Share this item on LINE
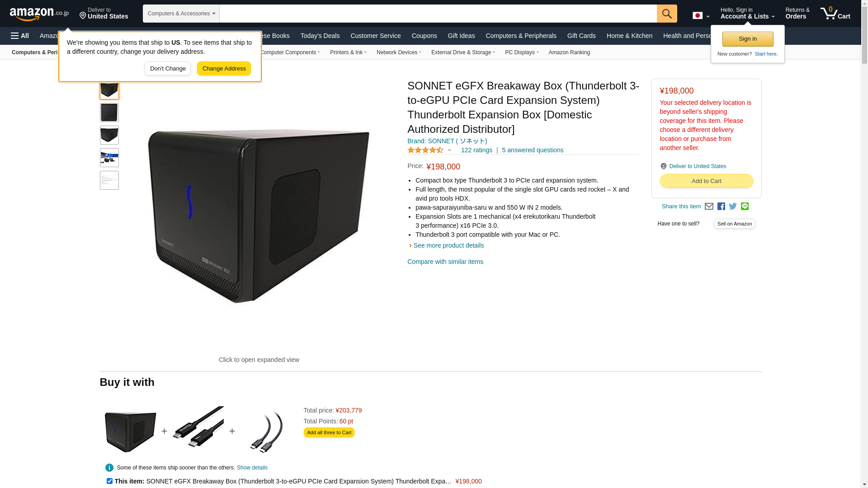The width and height of the screenshot is (868, 488). click(745, 206)
